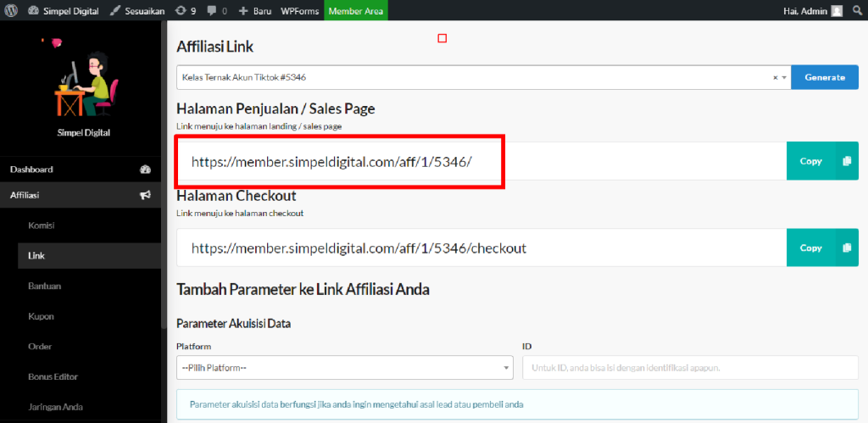Open the admin bar search icon
Screen dimensions: 868x423
[857, 10]
